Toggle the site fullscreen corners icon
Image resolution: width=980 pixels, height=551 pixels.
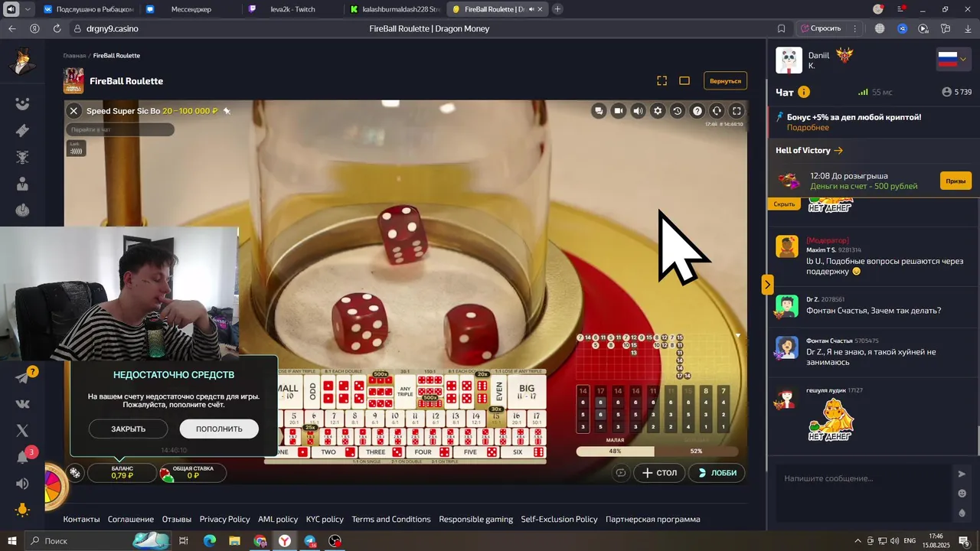(x=662, y=81)
